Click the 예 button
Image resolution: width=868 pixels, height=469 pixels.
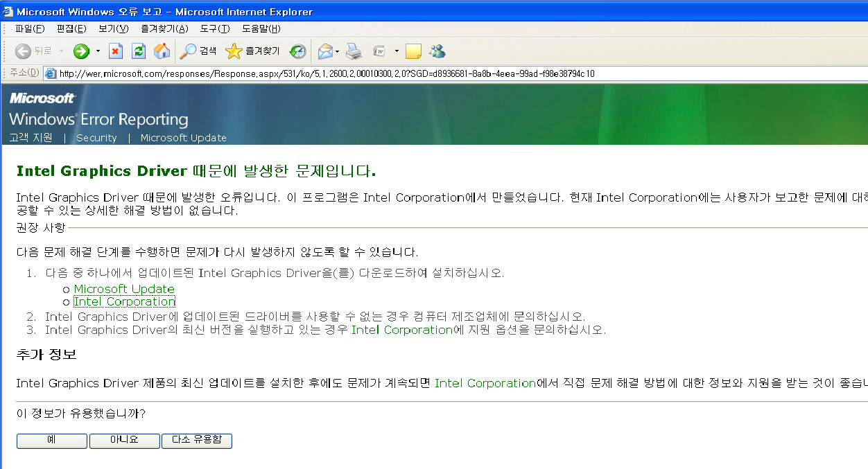[x=52, y=441]
